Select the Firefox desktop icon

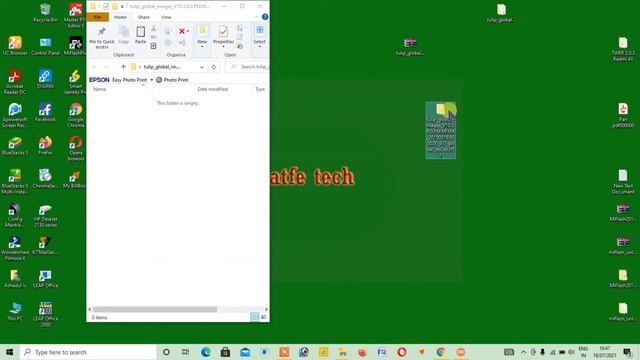[x=45, y=146]
